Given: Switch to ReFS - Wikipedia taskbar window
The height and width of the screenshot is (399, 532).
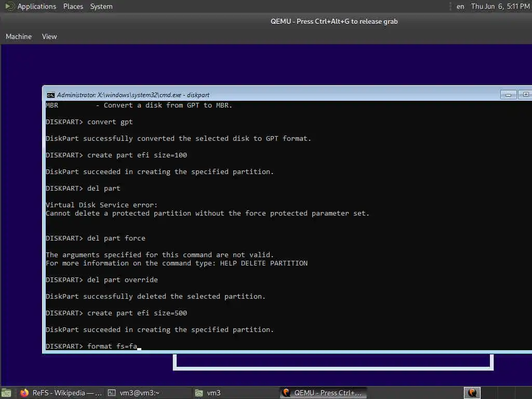Looking at the screenshot, I should (x=60, y=393).
